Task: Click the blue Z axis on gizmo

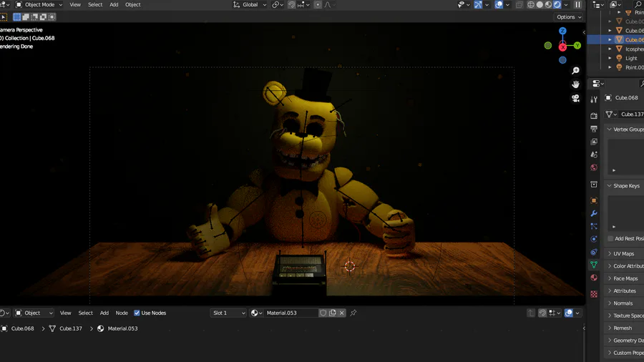Action: click(x=562, y=31)
